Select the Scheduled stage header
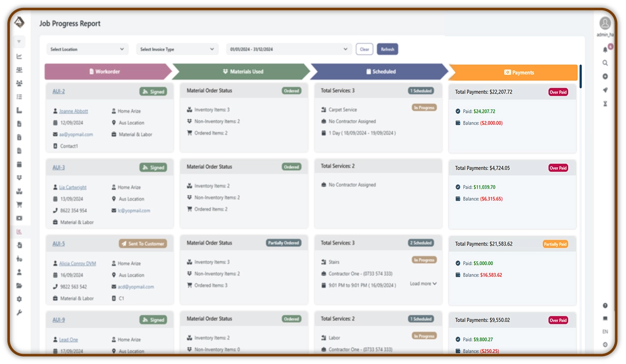 380,72
